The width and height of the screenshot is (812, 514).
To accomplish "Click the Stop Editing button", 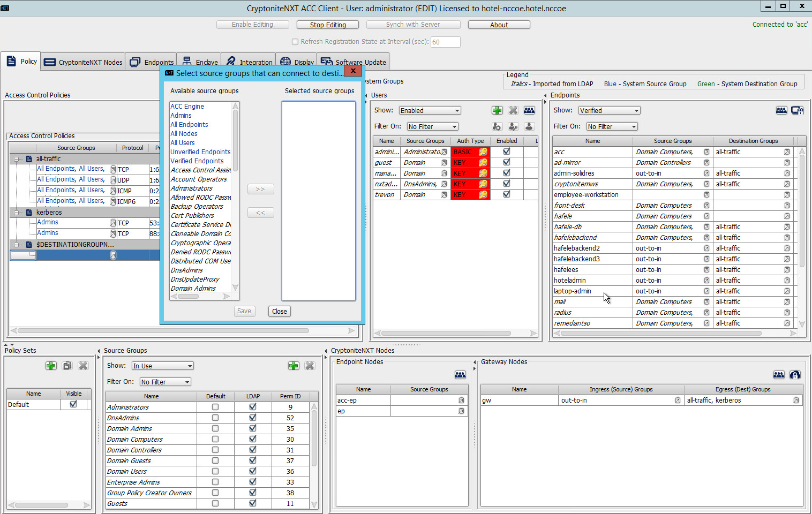I will pos(328,25).
